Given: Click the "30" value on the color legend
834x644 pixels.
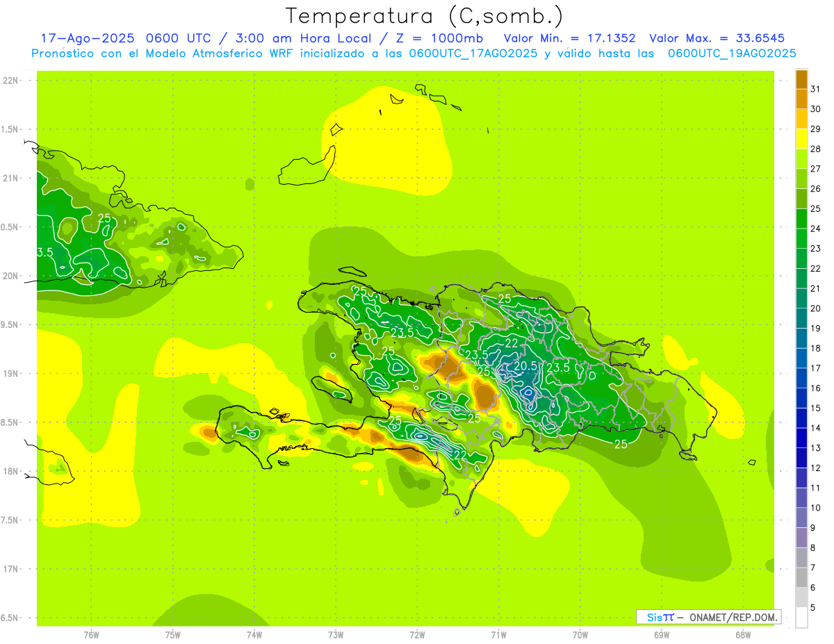Looking at the screenshot, I should pos(815,109).
